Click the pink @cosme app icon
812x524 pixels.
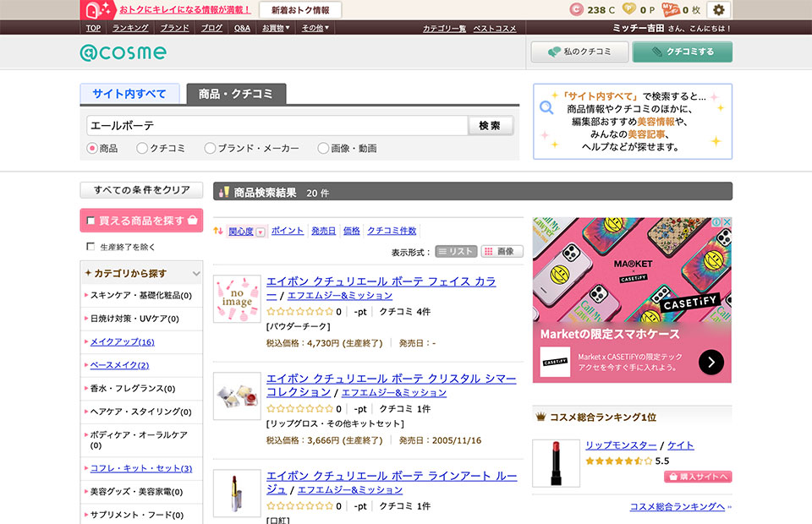(x=98, y=10)
